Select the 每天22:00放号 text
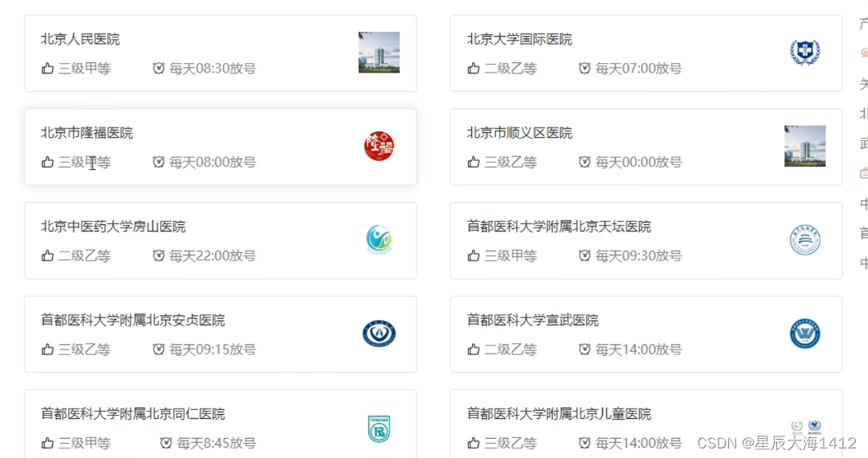The image size is (868, 458). 212,255
